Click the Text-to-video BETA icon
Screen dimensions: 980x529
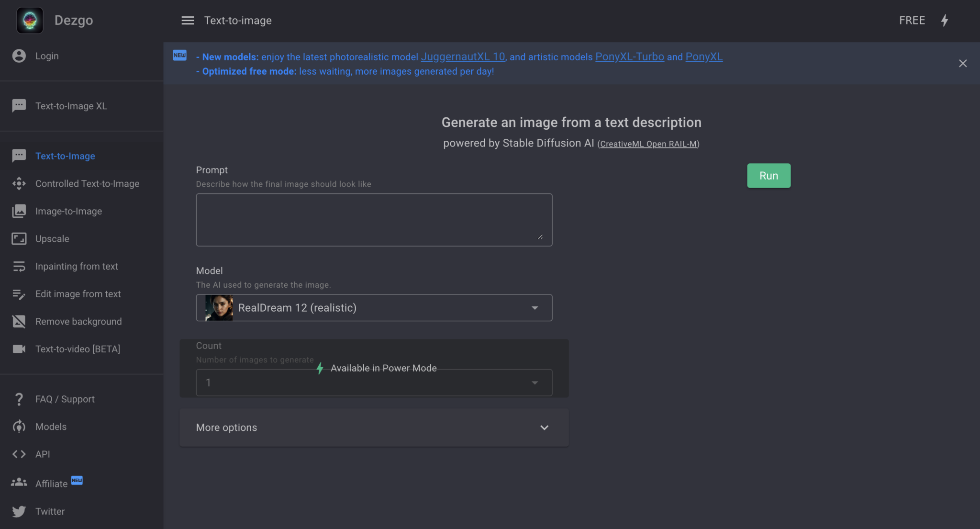[18, 349]
